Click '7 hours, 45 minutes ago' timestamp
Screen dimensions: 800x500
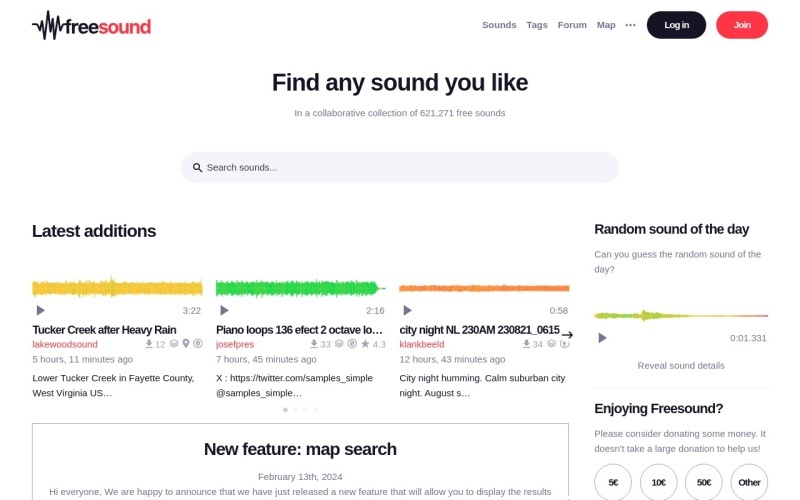click(x=266, y=359)
